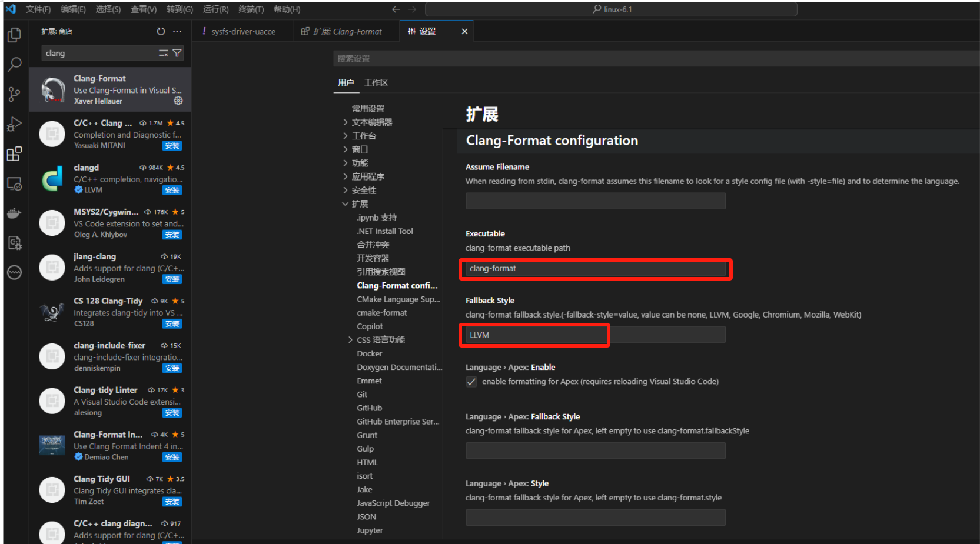
Task: Click the linux-6.1 command center box
Action: [x=611, y=9]
